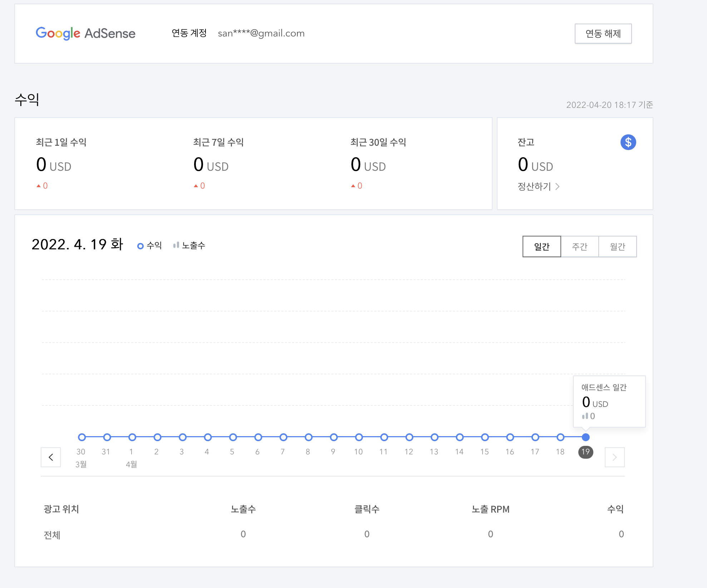Select the March 30 data point
Screen dimensions: 707x588
82,437
